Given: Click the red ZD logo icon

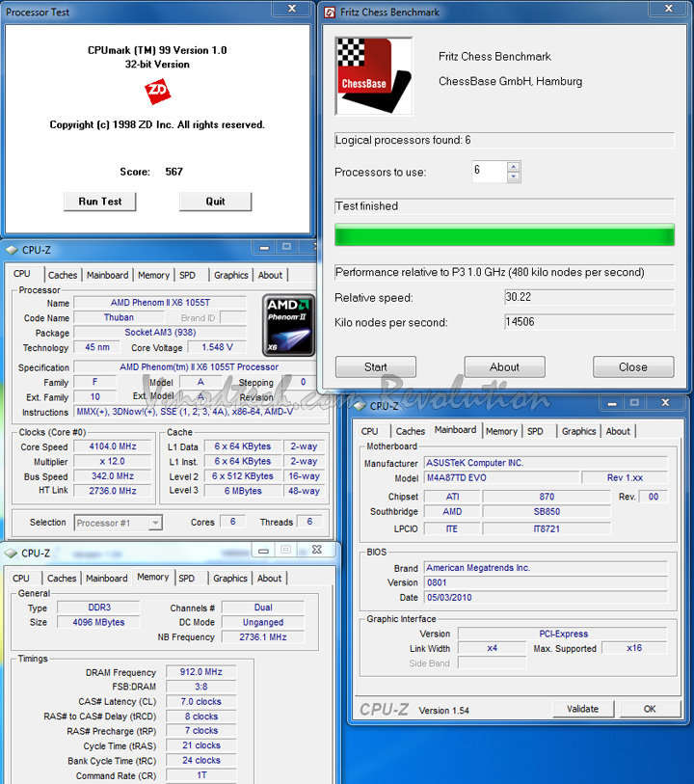Looking at the screenshot, I should coord(157,92).
